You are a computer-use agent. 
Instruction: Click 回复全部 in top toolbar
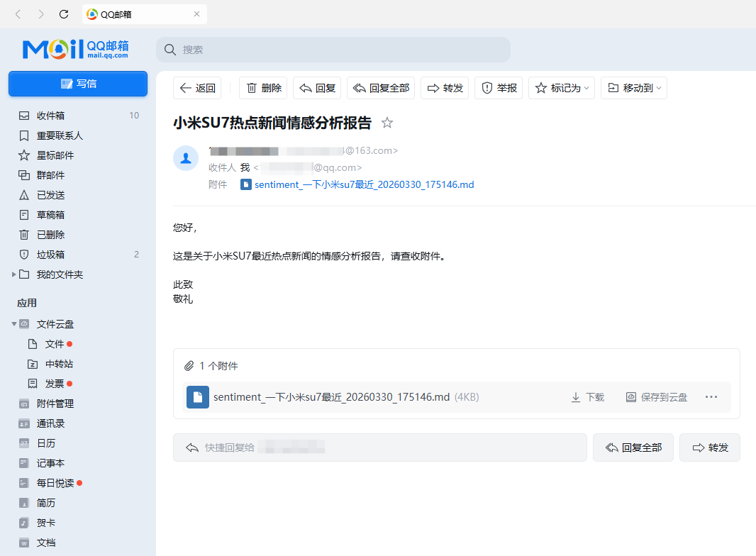click(x=381, y=88)
